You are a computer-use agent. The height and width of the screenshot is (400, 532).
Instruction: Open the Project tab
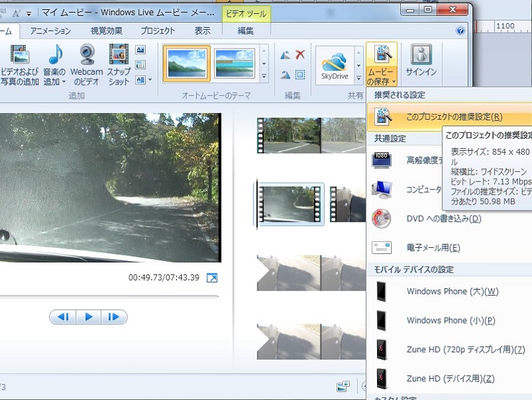point(158,31)
